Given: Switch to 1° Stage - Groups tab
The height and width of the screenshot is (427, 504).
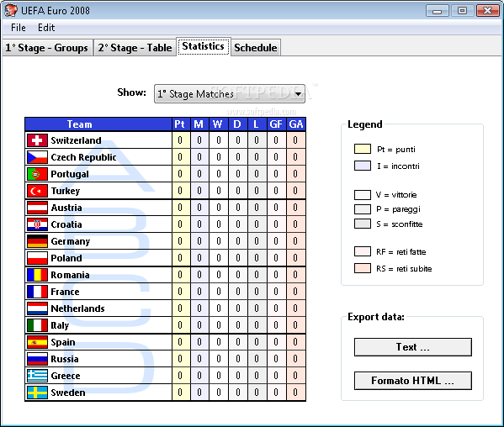Looking at the screenshot, I should [47, 48].
